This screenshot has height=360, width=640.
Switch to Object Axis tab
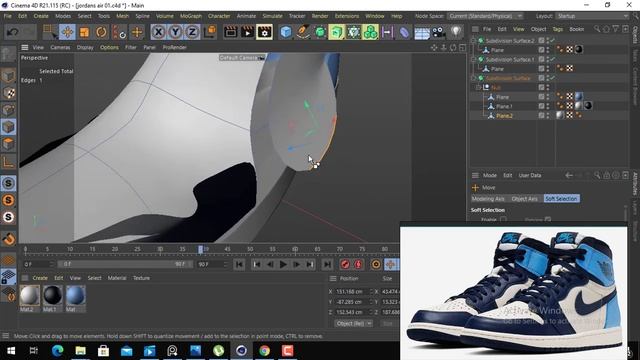pos(524,199)
